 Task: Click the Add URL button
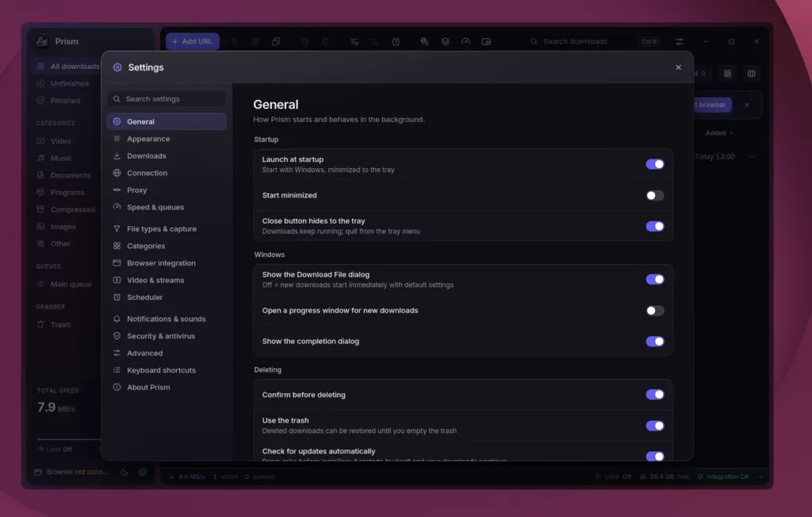(193, 41)
